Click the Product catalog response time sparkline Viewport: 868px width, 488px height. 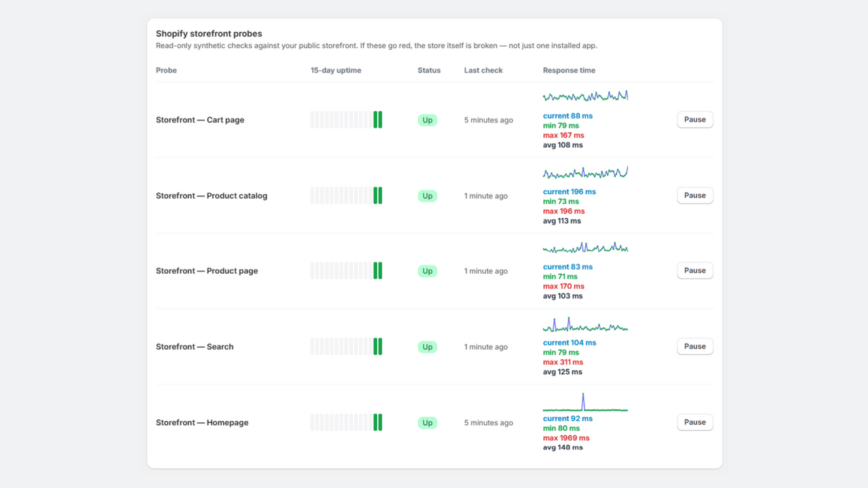(x=585, y=172)
